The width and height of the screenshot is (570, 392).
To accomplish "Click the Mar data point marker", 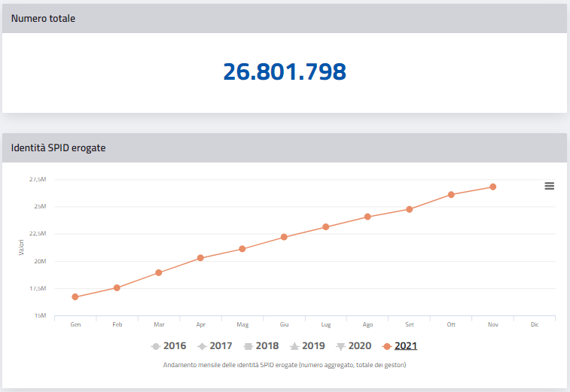I will click(x=159, y=272).
